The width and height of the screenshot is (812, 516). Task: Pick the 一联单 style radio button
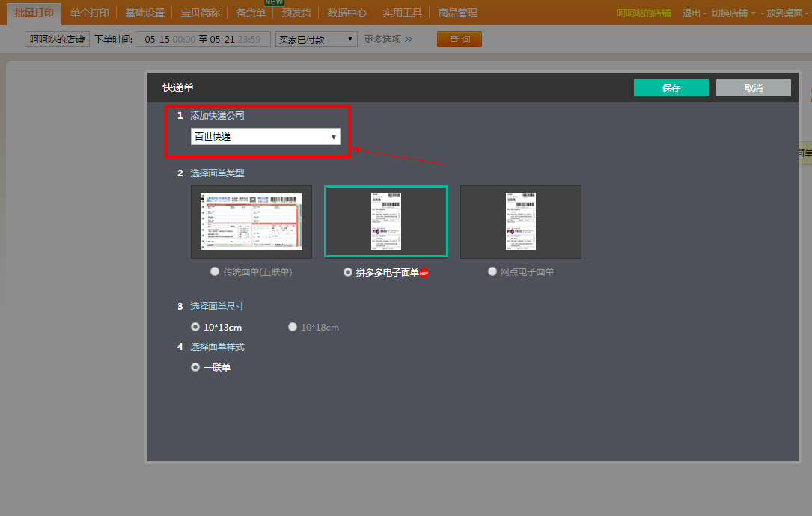196,367
